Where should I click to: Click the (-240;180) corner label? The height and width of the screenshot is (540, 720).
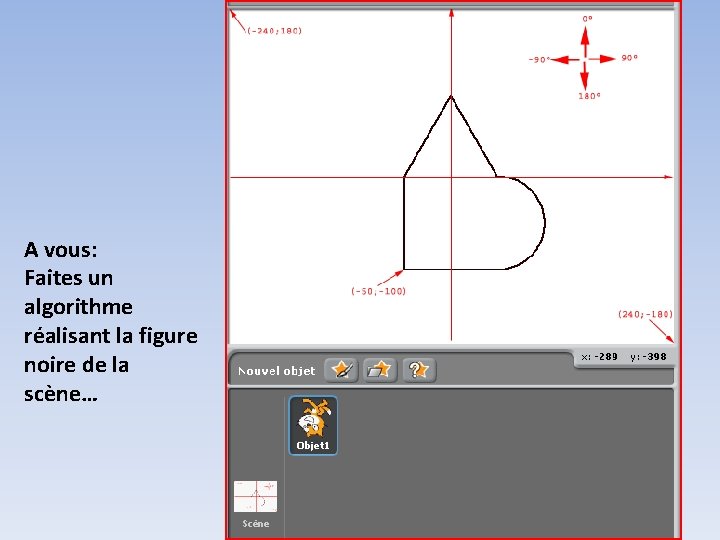tap(275, 31)
